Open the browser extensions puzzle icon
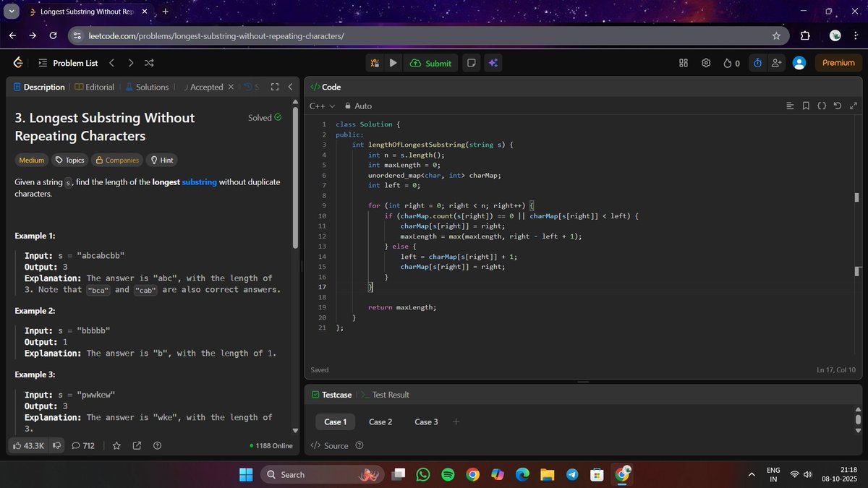The height and width of the screenshot is (488, 868). [805, 35]
